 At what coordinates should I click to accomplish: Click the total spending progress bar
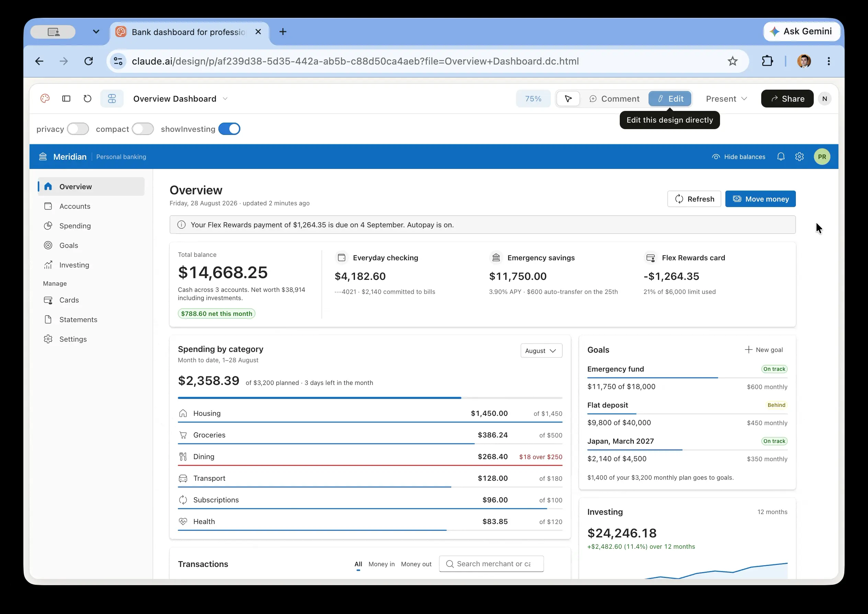[x=370, y=398]
